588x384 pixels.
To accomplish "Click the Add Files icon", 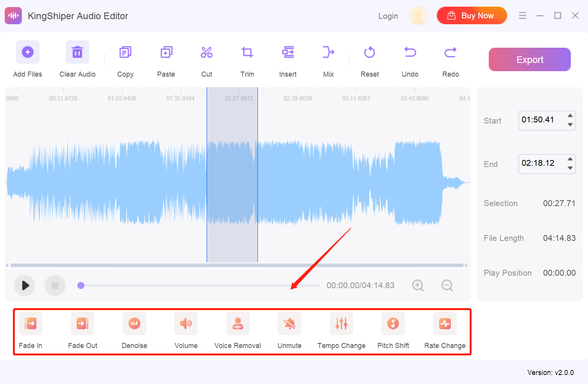I will (28, 52).
